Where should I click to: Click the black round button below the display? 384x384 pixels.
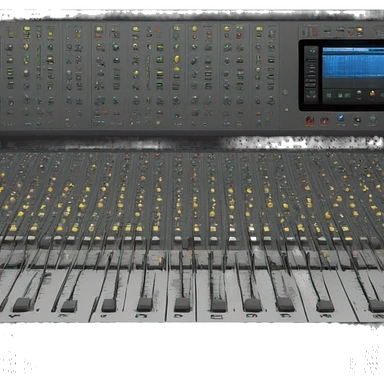point(358,120)
